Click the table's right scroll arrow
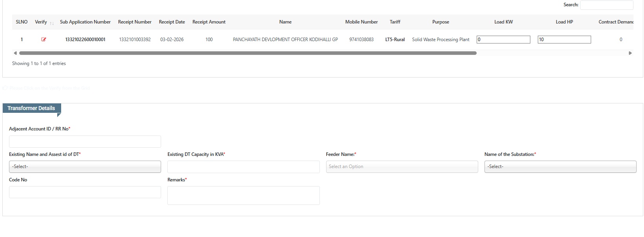This screenshot has width=644, height=237. tap(630, 53)
